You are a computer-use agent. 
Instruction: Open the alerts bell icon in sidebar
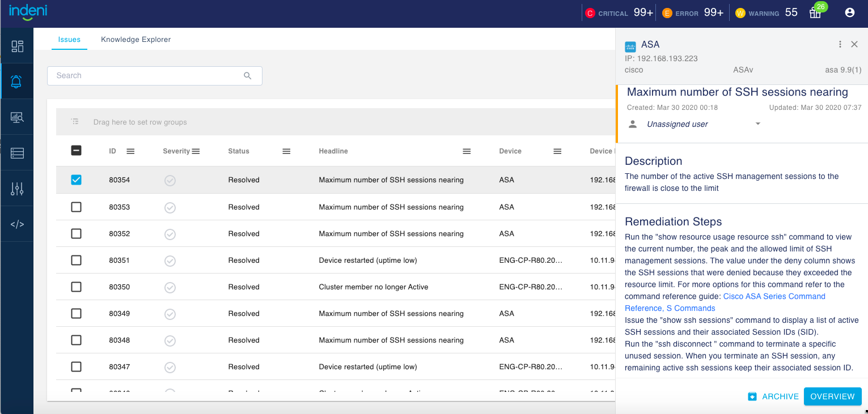coord(17,82)
